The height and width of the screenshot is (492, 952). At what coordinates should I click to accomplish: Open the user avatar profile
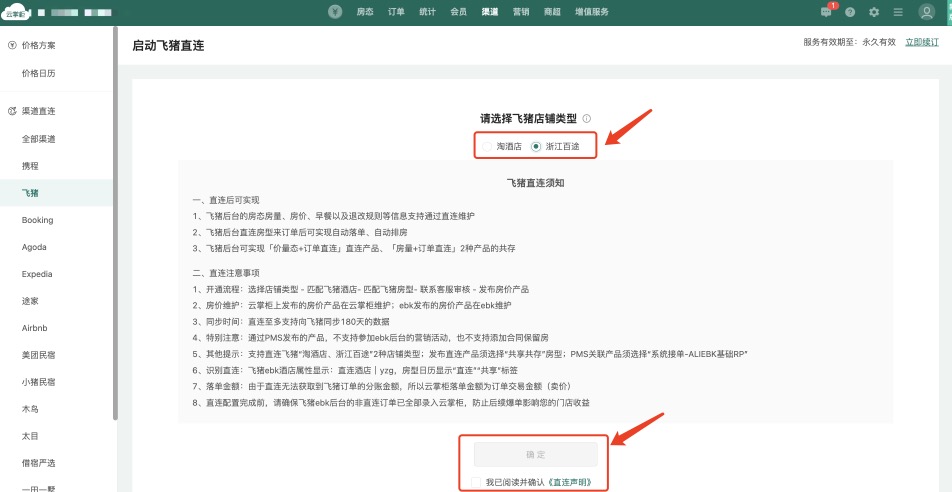(x=928, y=12)
